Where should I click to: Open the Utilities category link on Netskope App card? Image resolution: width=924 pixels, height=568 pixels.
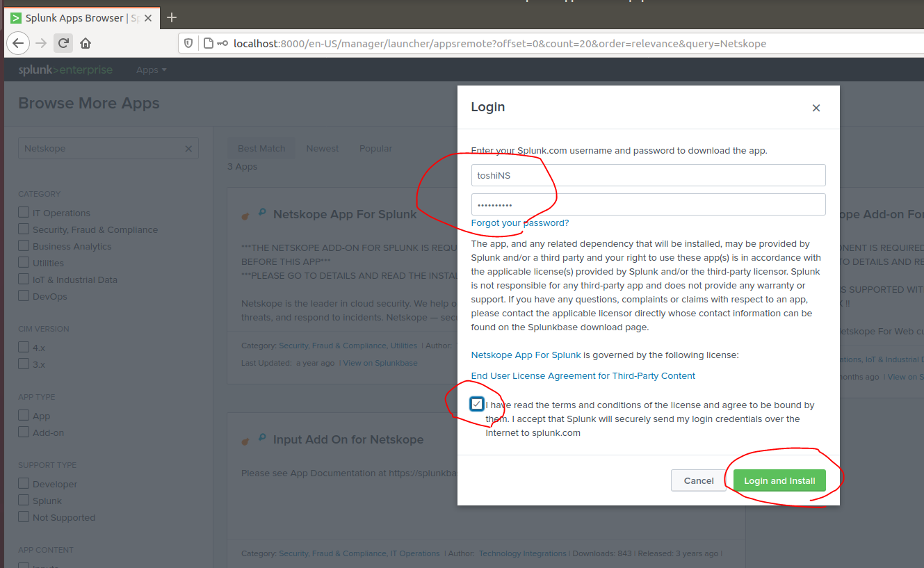coord(404,346)
